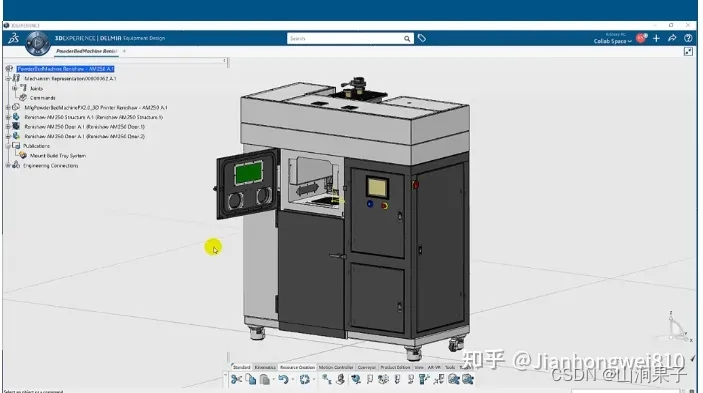This screenshot has height=393, width=703.
Task: Click in the Search input field
Action: coord(345,39)
